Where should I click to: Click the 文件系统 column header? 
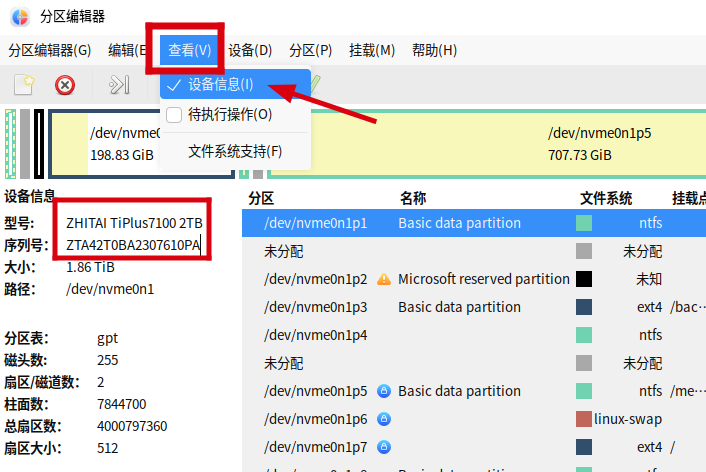[x=606, y=198]
